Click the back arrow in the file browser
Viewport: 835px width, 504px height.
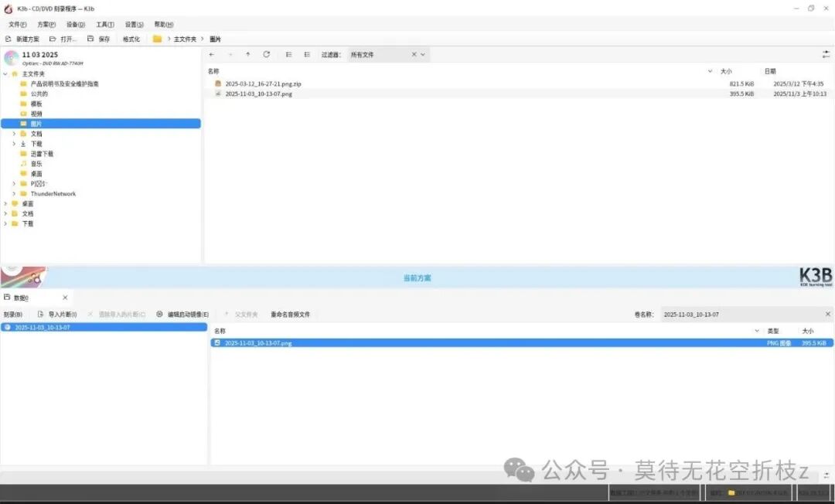[211, 54]
